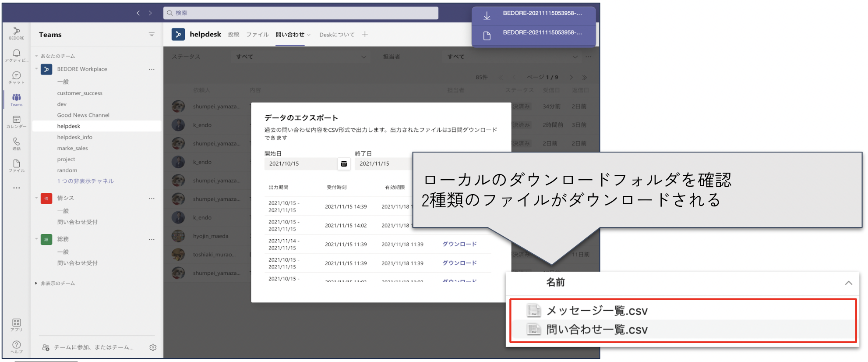The image size is (868, 362).
Task: Show more apps via the sidebar ellipsis
Action: pyautogui.click(x=17, y=188)
